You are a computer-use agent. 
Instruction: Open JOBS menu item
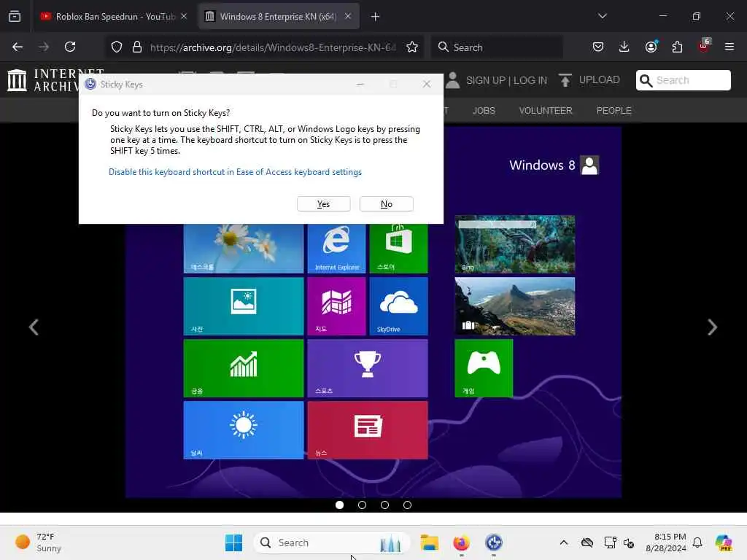click(484, 111)
